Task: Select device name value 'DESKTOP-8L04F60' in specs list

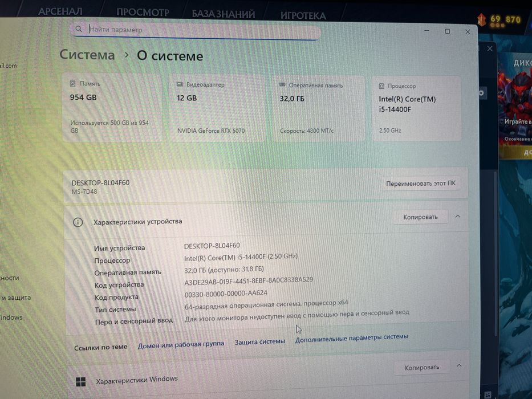Action: pyautogui.click(x=212, y=246)
